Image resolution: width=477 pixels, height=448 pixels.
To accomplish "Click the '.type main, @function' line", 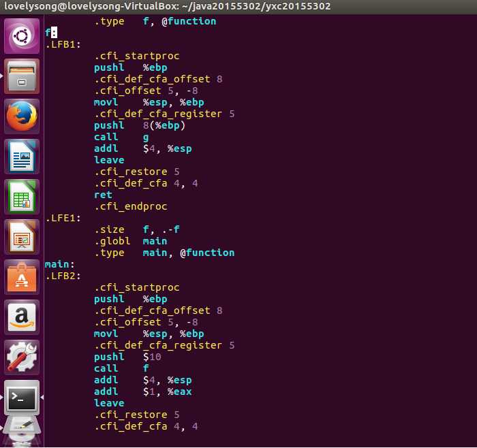I will (164, 253).
